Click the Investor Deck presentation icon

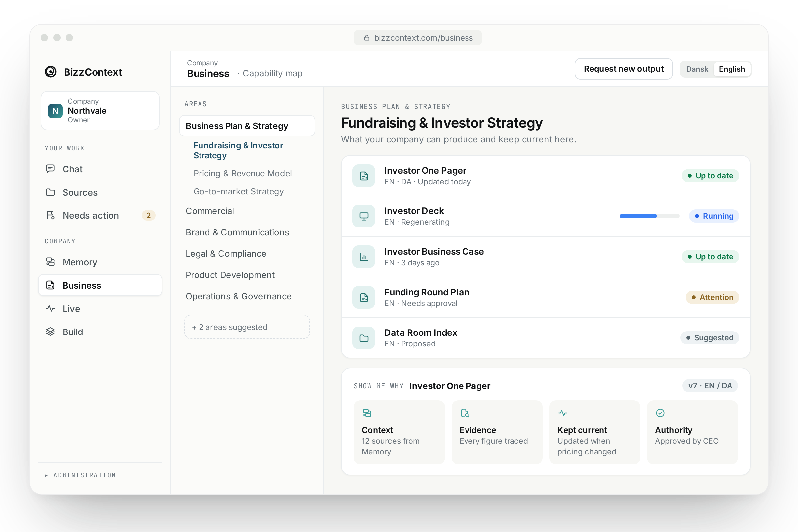[x=364, y=216]
